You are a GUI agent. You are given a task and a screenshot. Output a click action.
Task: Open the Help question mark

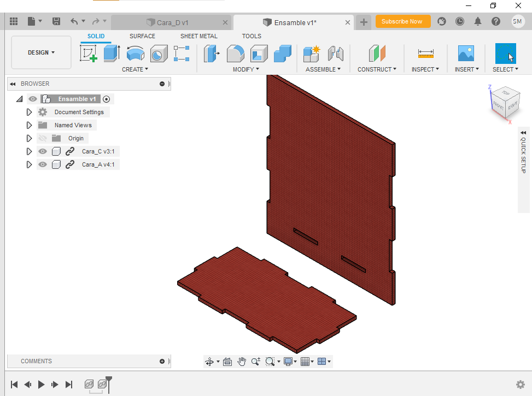coord(496,21)
